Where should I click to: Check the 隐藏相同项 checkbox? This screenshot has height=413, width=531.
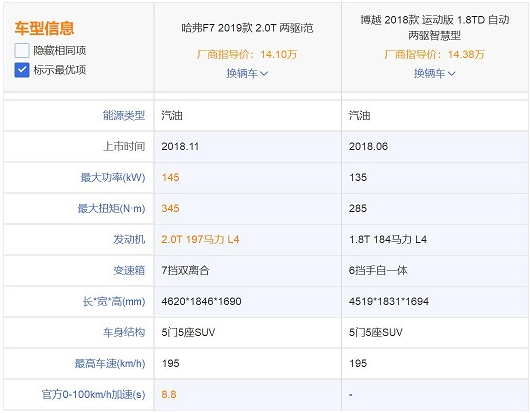point(22,51)
